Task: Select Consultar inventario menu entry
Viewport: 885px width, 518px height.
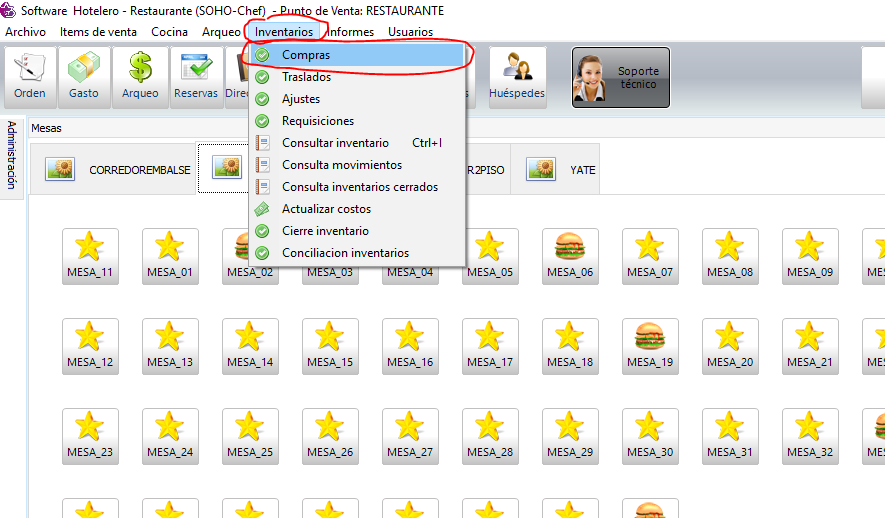Action: coord(335,143)
